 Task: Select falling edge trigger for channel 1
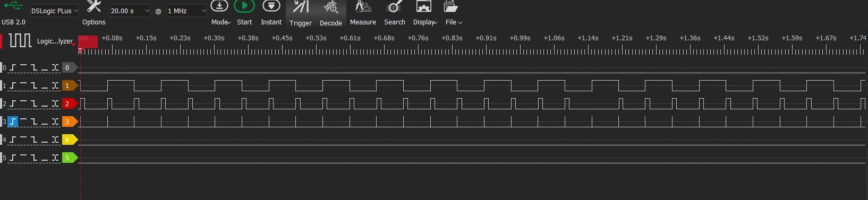coord(34,85)
